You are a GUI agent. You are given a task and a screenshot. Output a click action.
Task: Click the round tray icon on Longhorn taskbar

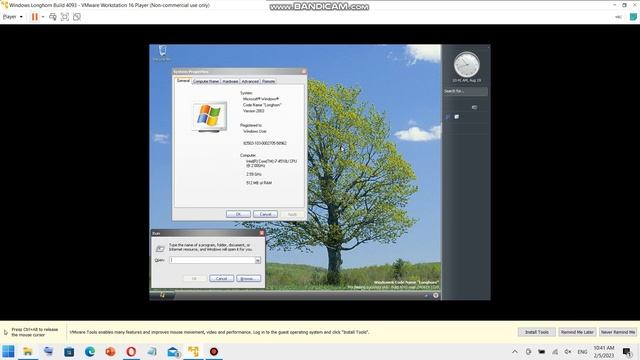click(436, 295)
